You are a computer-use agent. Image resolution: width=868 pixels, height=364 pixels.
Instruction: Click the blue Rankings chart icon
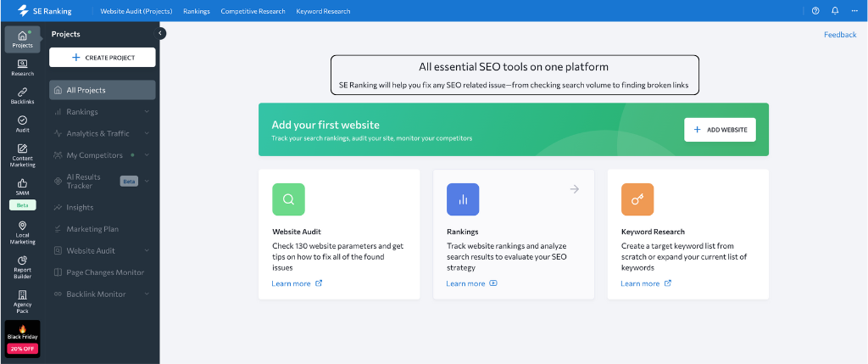463,199
